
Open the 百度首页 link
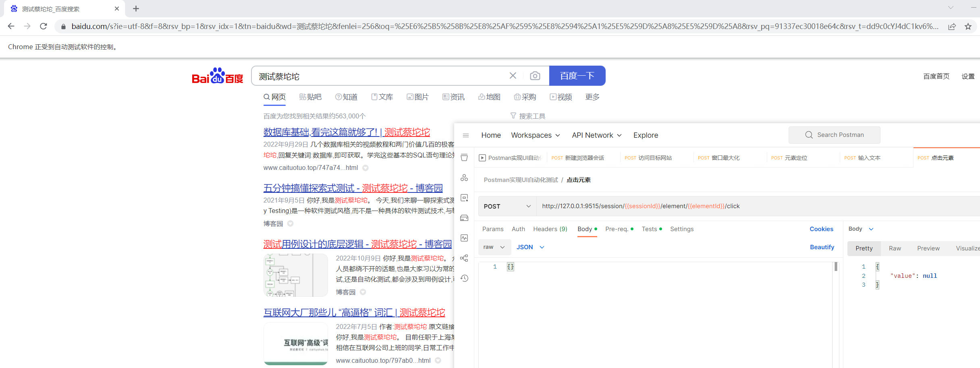coord(936,76)
